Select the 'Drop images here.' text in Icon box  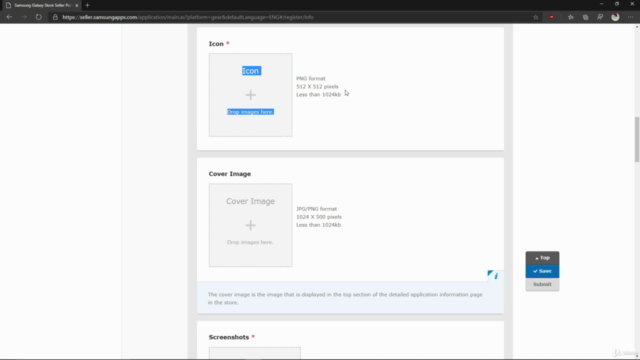tap(250, 112)
